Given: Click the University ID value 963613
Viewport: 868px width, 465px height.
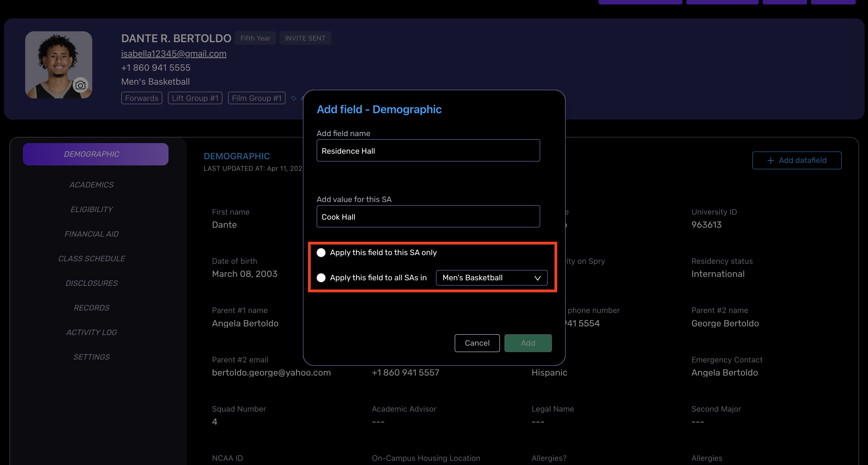Looking at the screenshot, I should coord(706,225).
